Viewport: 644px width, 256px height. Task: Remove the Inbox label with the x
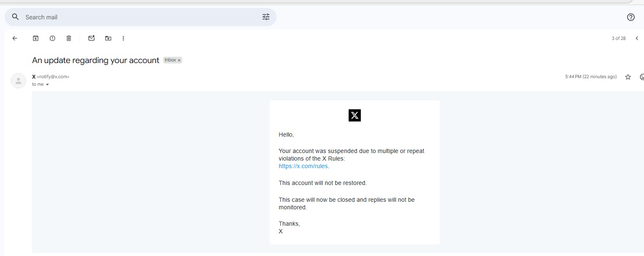coord(179,61)
